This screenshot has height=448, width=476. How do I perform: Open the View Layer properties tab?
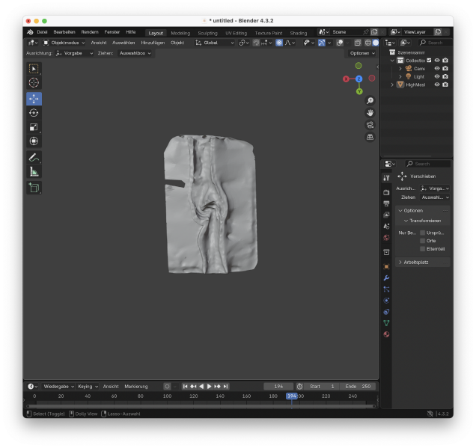tap(386, 215)
